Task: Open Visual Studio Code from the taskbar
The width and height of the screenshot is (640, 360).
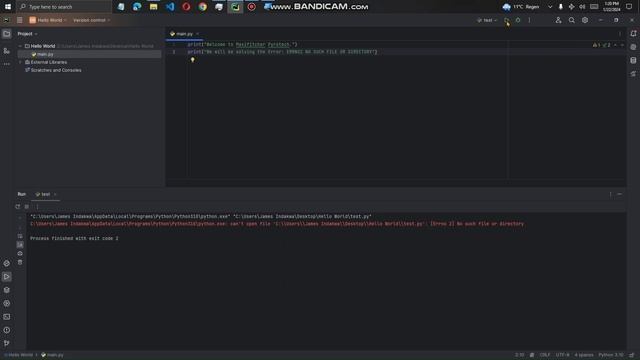Action: click(x=170, y=7)
